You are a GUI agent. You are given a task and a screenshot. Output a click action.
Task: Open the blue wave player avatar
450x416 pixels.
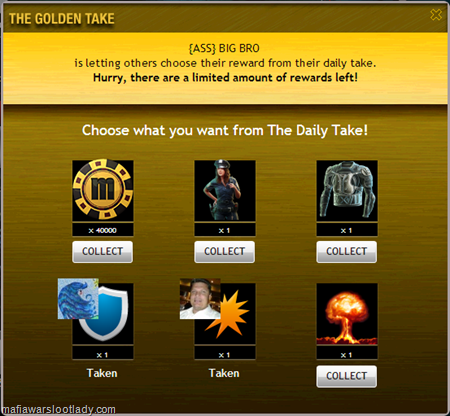tap(78, 299)
